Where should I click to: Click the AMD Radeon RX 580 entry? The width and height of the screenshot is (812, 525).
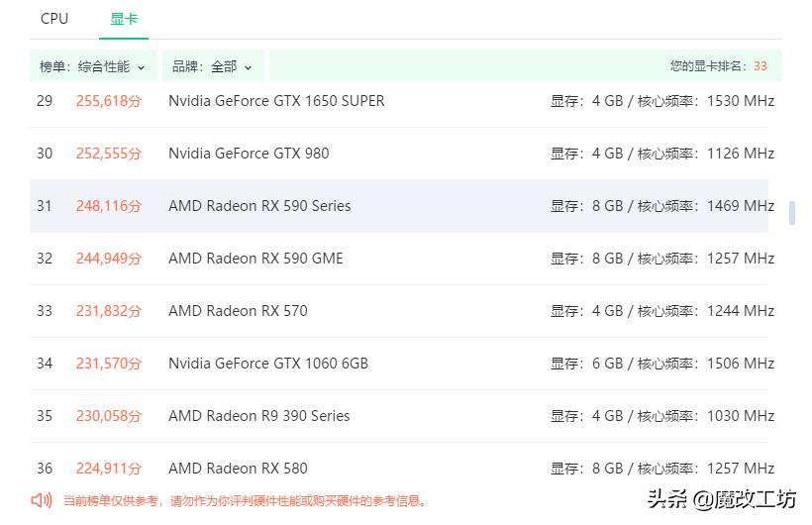(238, 469)
